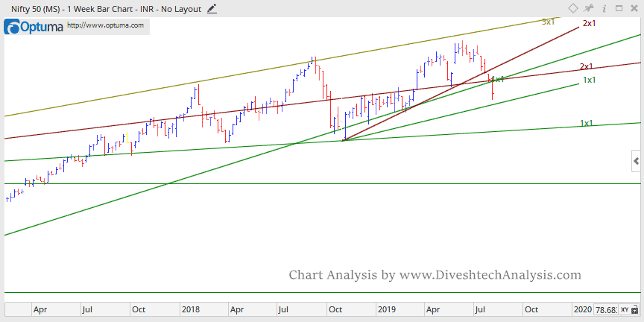Click the 2018 marker on date axis

tap(190, 309)
